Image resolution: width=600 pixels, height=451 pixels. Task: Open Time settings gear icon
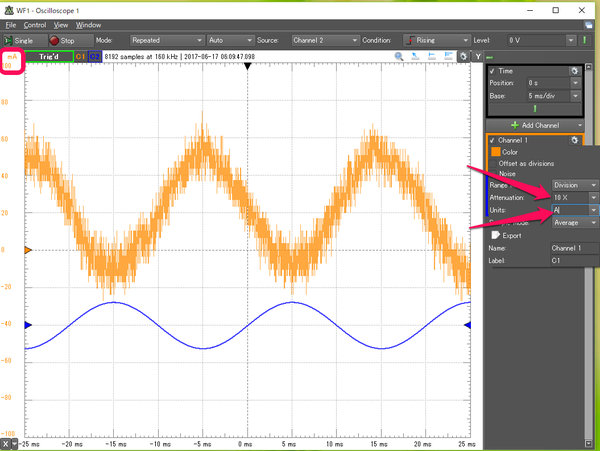coord(574,72)
